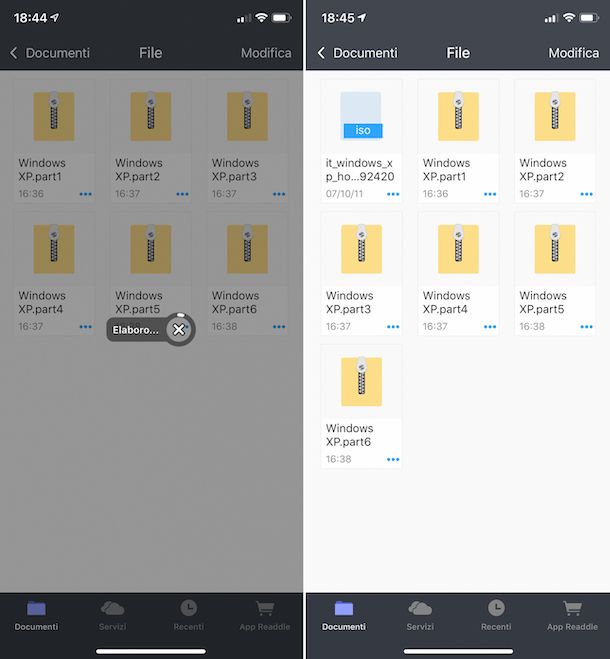Click the 07/10/11 date of iso file

(344, 194)
